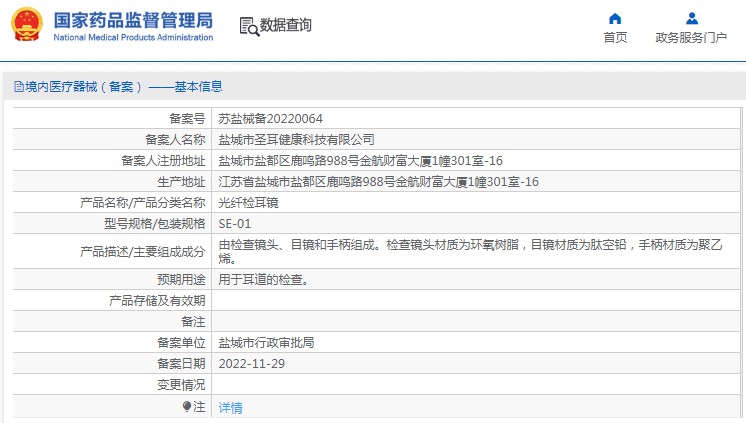Click the national emblem logo

point(27,24)
